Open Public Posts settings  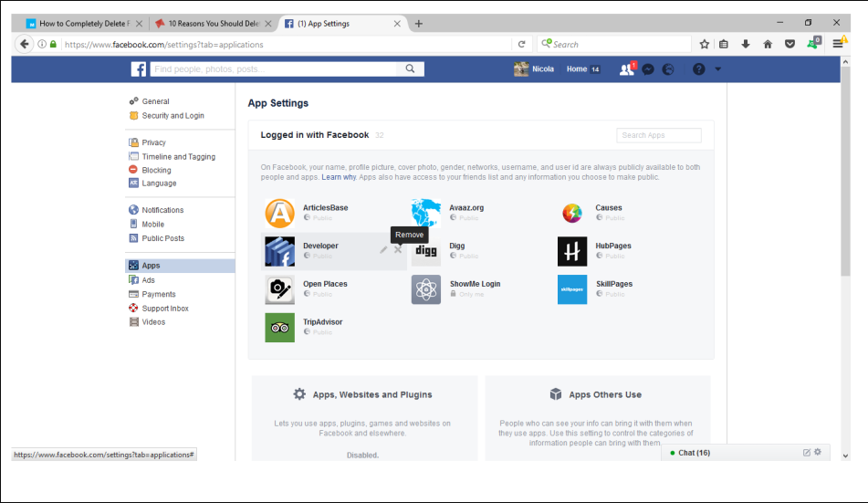tap(162, 238)
